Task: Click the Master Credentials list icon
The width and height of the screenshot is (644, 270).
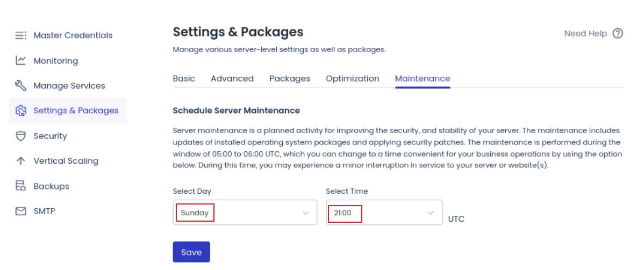Action: coord(21,35)
